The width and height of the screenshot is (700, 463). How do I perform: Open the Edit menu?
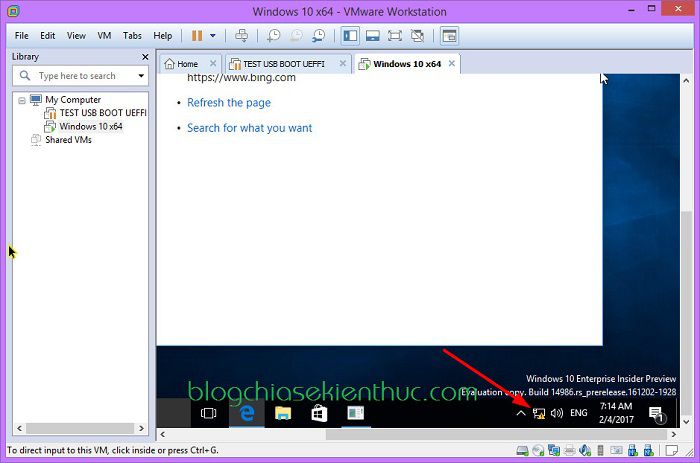[x=47, y=36]
